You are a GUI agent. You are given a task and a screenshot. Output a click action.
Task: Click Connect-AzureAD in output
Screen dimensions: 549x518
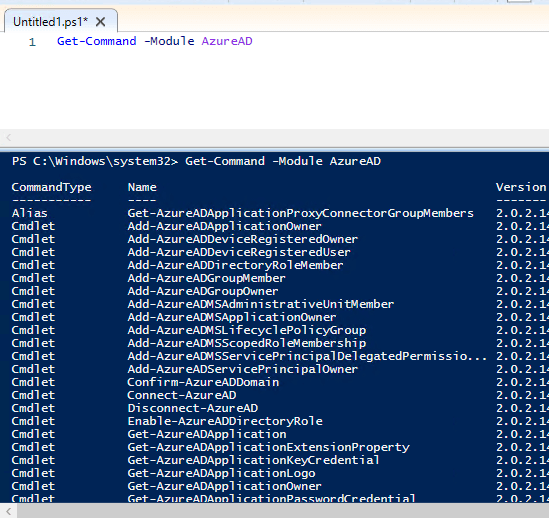point(182,395)
